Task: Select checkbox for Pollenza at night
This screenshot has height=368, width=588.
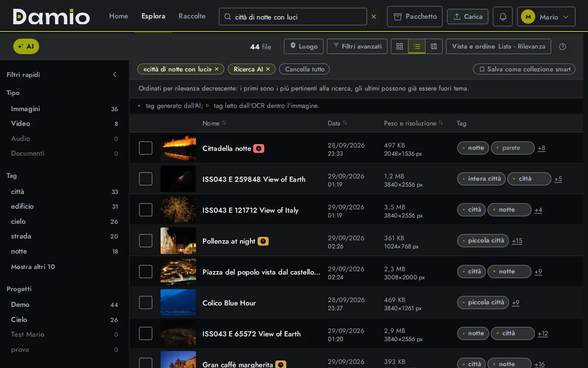Action: [146, 241]
